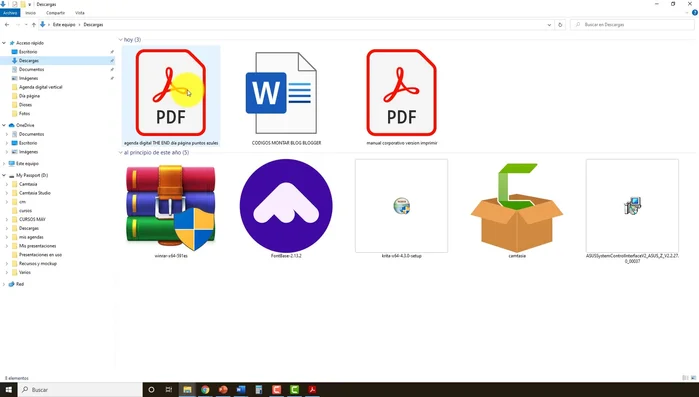
Task: Open the Varios folder
Action: [25, 272]
